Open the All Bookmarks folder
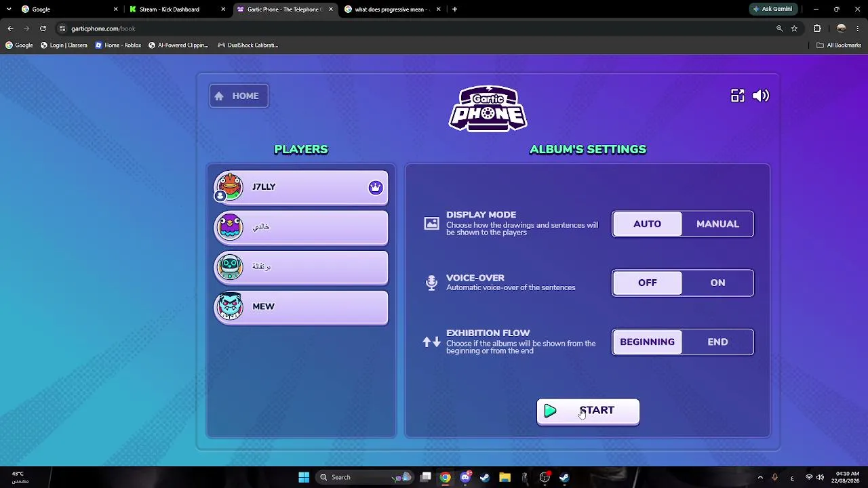 pyautogui.click(x=839, y=45)
